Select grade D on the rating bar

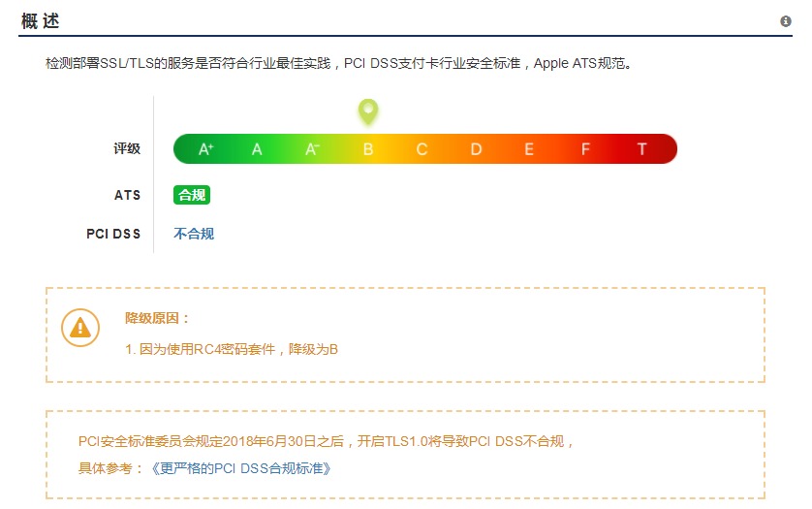pos(476,149)
